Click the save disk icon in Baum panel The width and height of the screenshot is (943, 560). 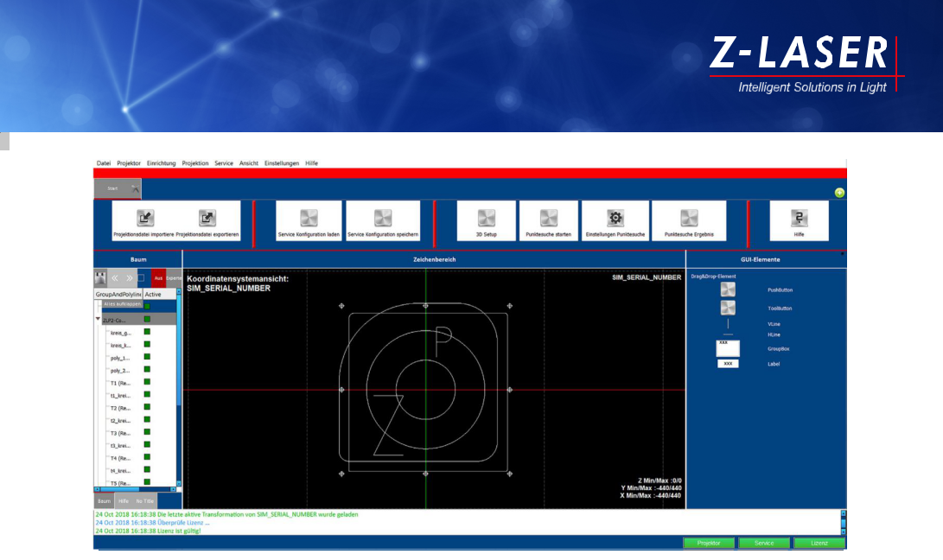[x=100, y=278]
